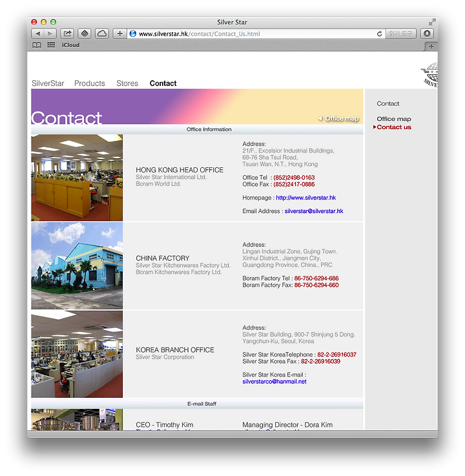Click the CEO - Timothy Kim text
465x476 pixels.
click(x=165, y=425)
